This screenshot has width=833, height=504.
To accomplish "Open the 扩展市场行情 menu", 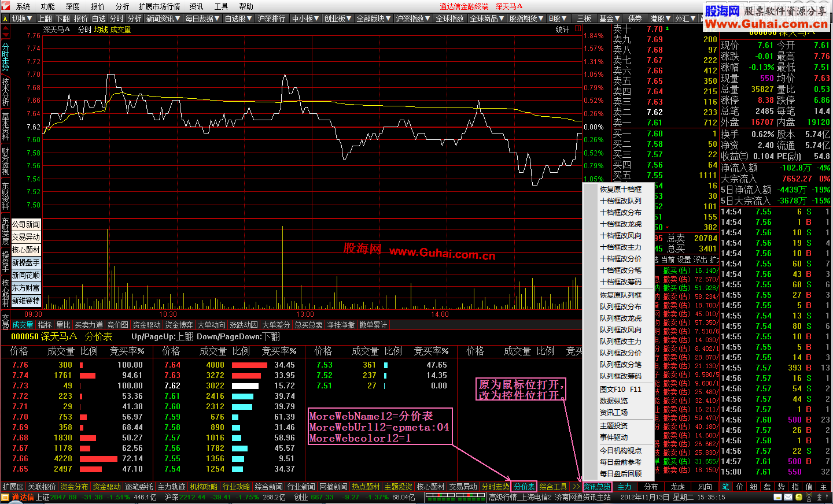I will pyautogui.click(x=160, y=6).
